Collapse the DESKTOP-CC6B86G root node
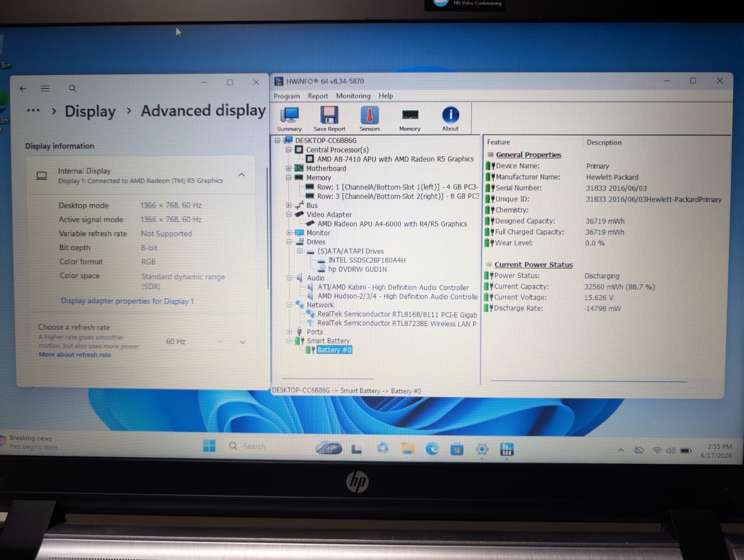The width and height of the screenshot is (744, 560). (x=278, y=140)
